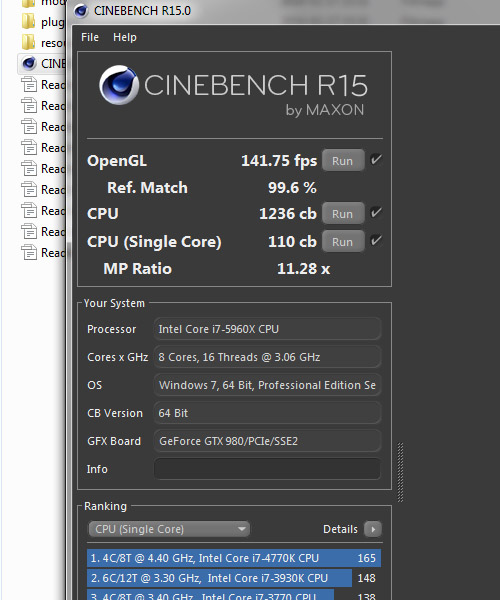
Task: Run the OpenGL benchmark
Action: [x=343, y=161]
